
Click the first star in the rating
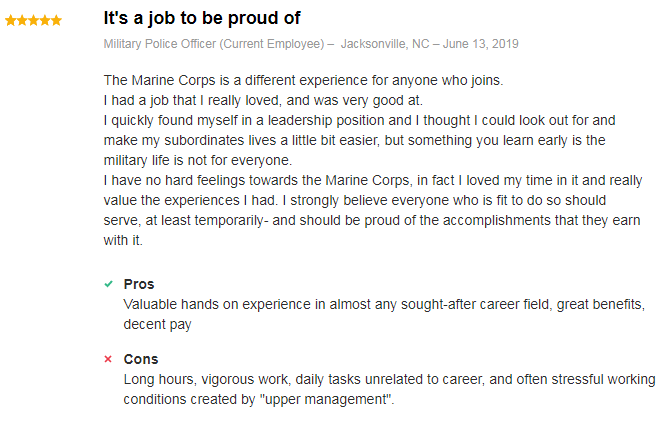[11, 20]
